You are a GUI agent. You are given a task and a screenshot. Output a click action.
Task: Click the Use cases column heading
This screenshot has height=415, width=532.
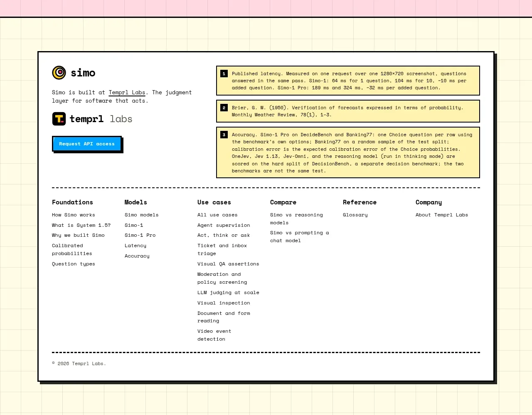click(214, 202)
